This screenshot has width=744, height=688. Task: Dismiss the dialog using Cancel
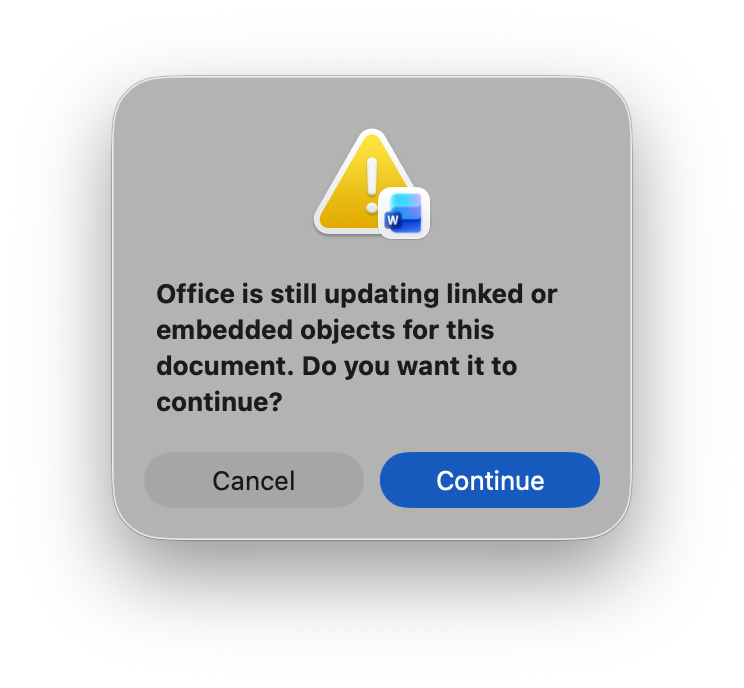coord(254,480)
